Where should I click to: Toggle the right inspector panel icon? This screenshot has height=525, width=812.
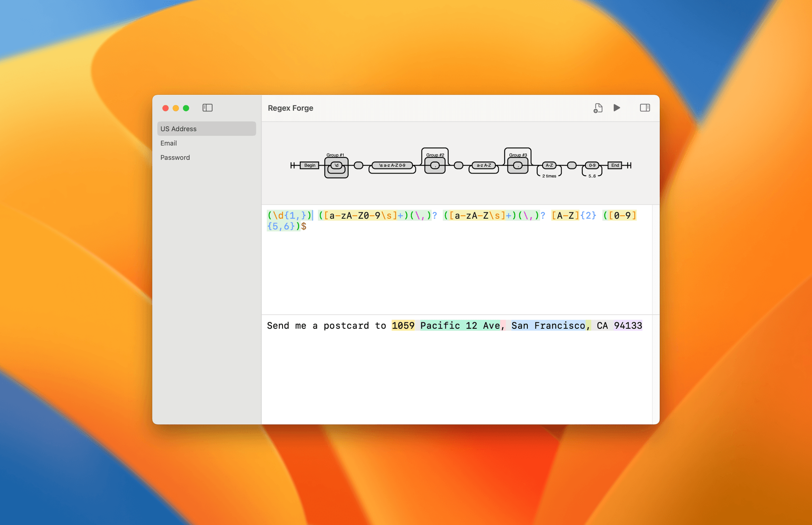pyautogui.click(x=645, y=108)
